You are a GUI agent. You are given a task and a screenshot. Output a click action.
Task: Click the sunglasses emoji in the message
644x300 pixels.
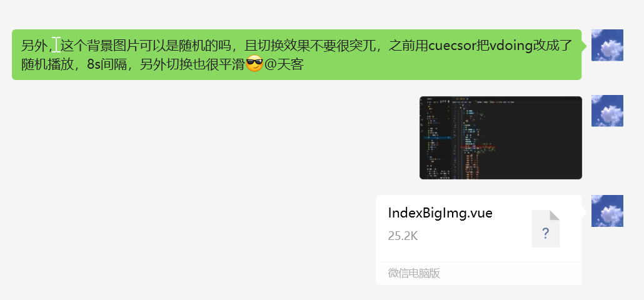(254, 64)
